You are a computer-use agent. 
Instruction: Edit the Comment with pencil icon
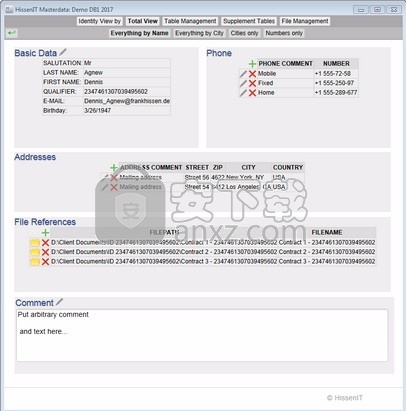(59, 302)
